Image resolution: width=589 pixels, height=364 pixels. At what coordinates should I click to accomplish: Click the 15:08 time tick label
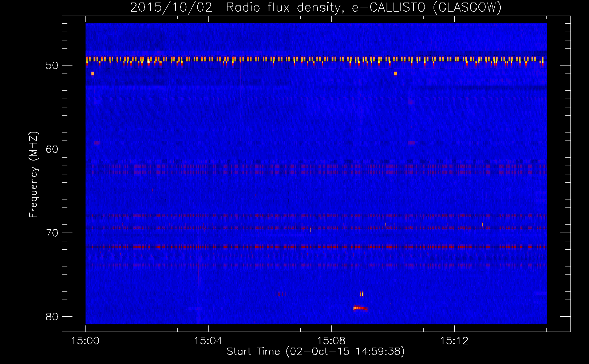(x=331, y=341)
